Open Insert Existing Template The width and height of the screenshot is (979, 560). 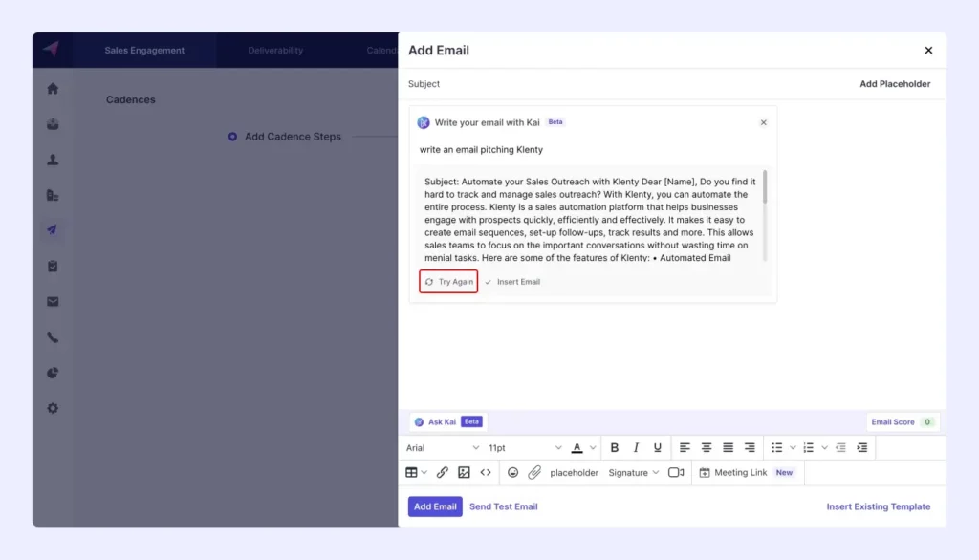pyautogui.click(x=878, y=506)
